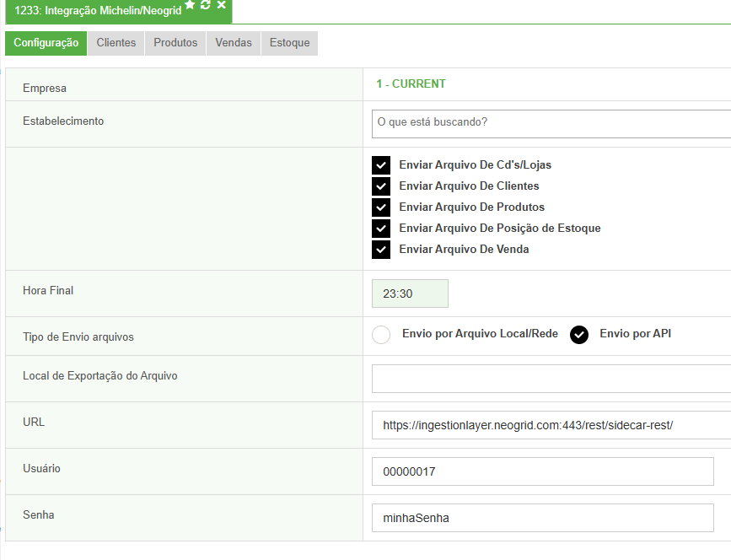Click the 1 - CURRENT empresa link
The image size is (731, 560).
[411, 84]
